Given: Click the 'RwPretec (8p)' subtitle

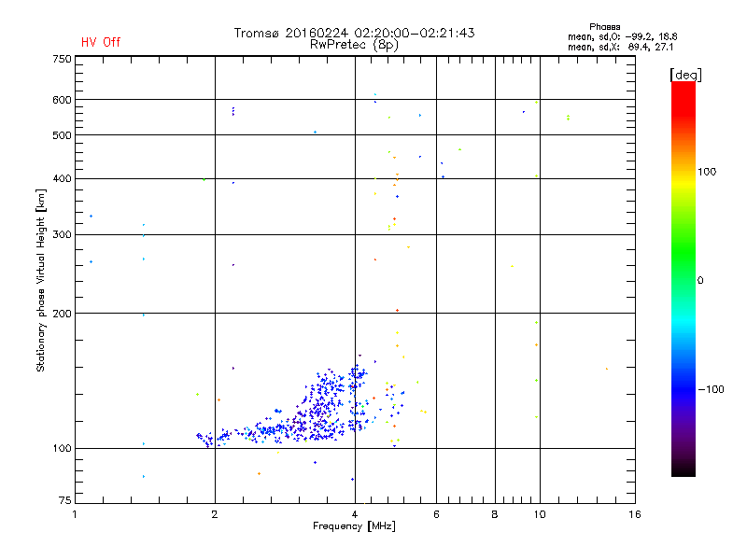Looking at the screenshot, I should point(354,45).
